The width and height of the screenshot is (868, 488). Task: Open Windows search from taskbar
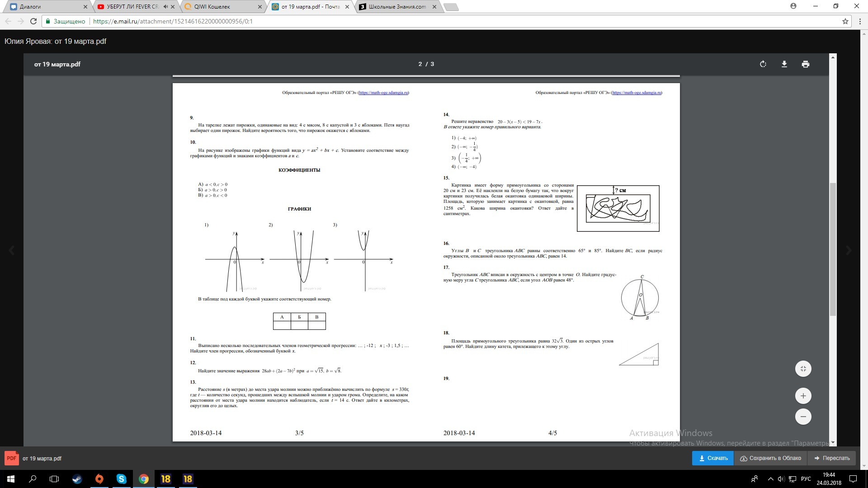tap(33, 479)
